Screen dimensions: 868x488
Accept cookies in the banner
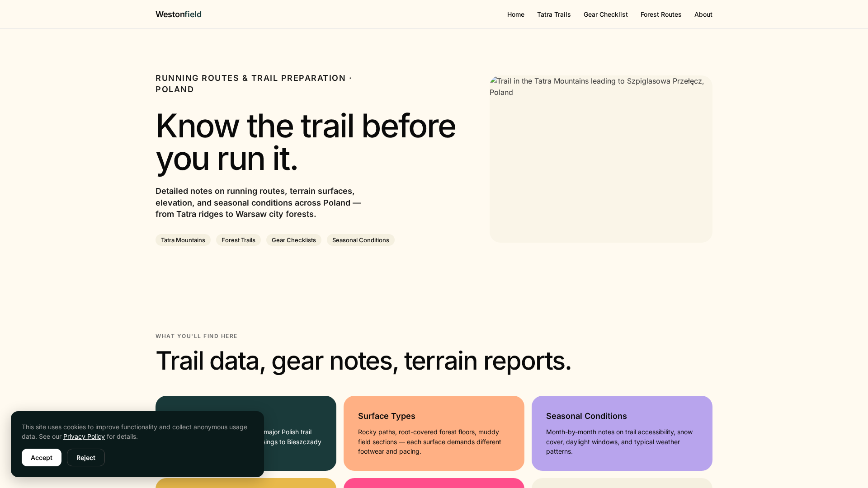(42, 458)
